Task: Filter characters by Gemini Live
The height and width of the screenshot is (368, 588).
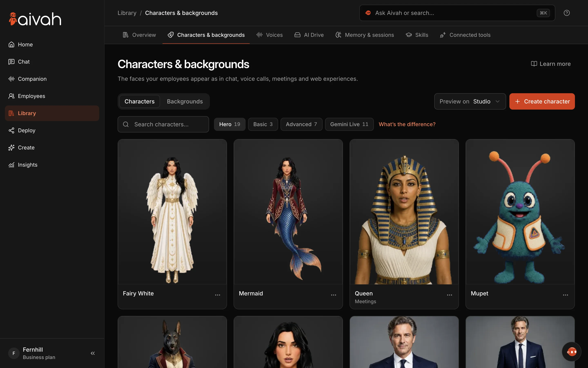Action: pyautogui.click(x=349, y=124)
